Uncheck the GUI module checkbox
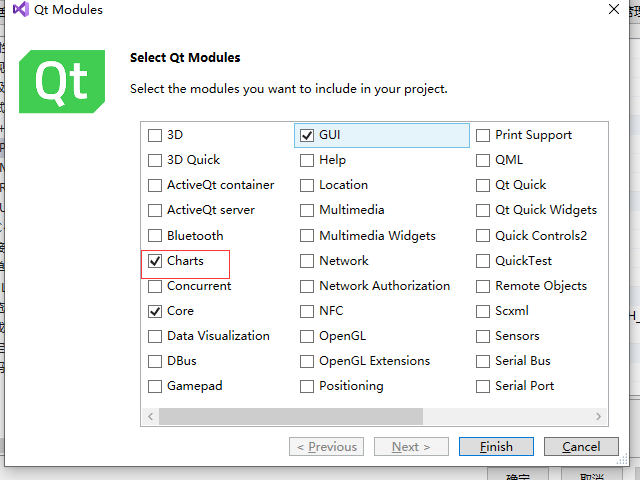640x480 pixels. pyautogui.click(x=307, y=136)
